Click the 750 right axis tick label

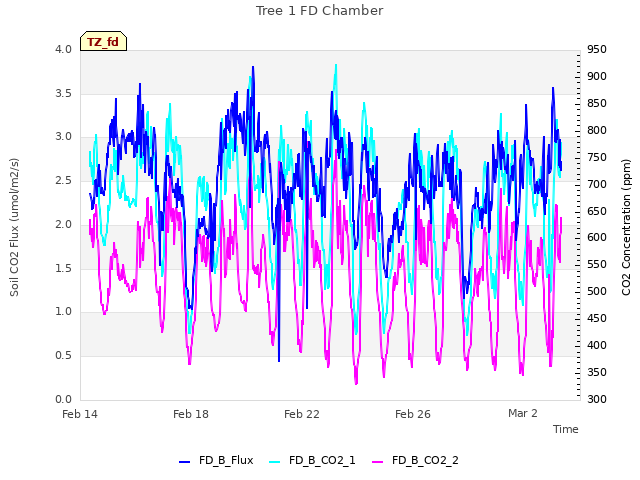pos(597,157)
